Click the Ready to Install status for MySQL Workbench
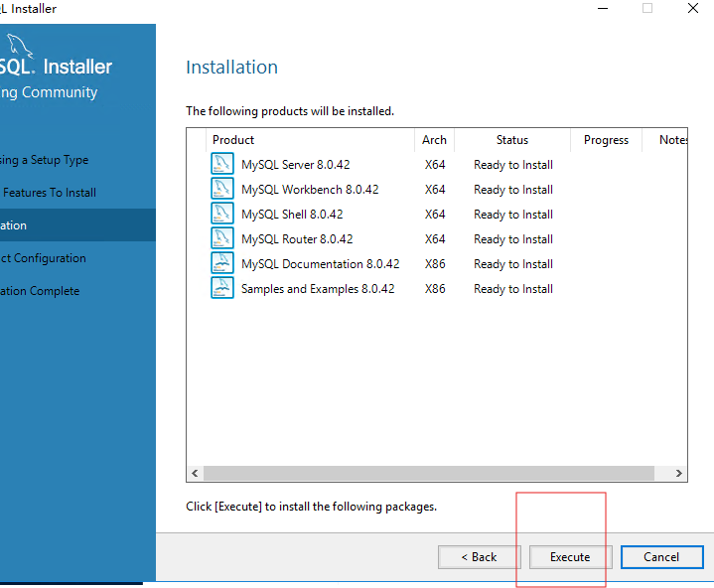 [513, 190]
